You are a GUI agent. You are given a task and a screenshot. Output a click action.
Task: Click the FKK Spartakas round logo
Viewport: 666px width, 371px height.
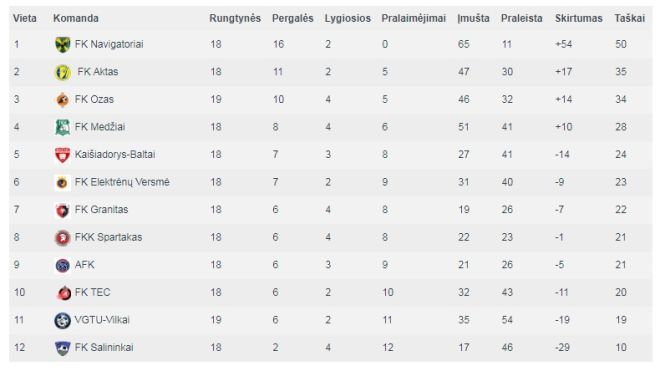(62, 238)
